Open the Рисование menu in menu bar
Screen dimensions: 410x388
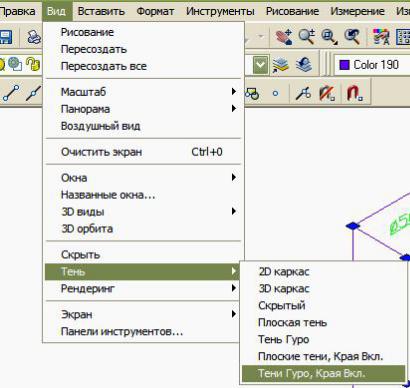coord(292,11)
